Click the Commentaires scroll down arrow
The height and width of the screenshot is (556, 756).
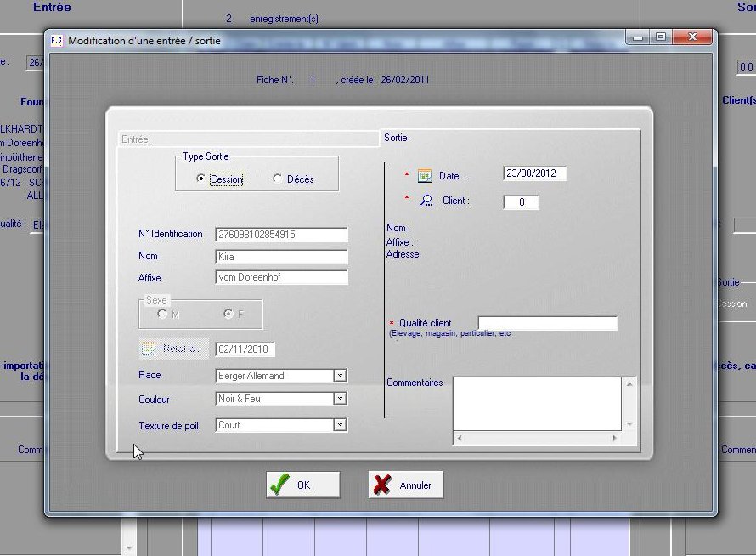click(629, 423)
